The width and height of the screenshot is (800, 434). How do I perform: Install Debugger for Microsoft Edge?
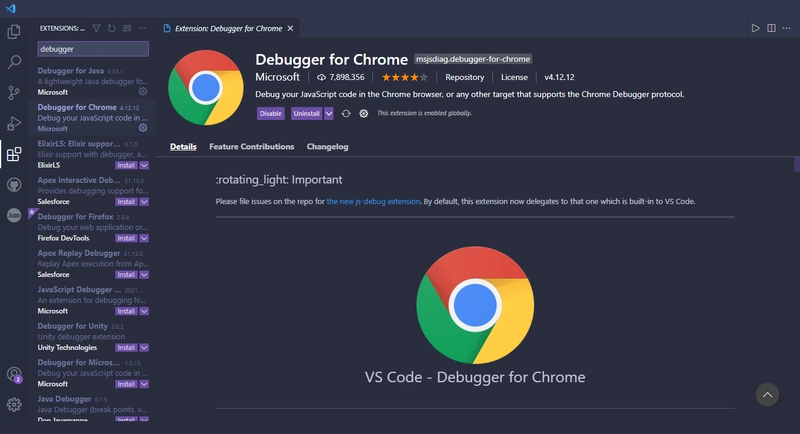[127, 384]
